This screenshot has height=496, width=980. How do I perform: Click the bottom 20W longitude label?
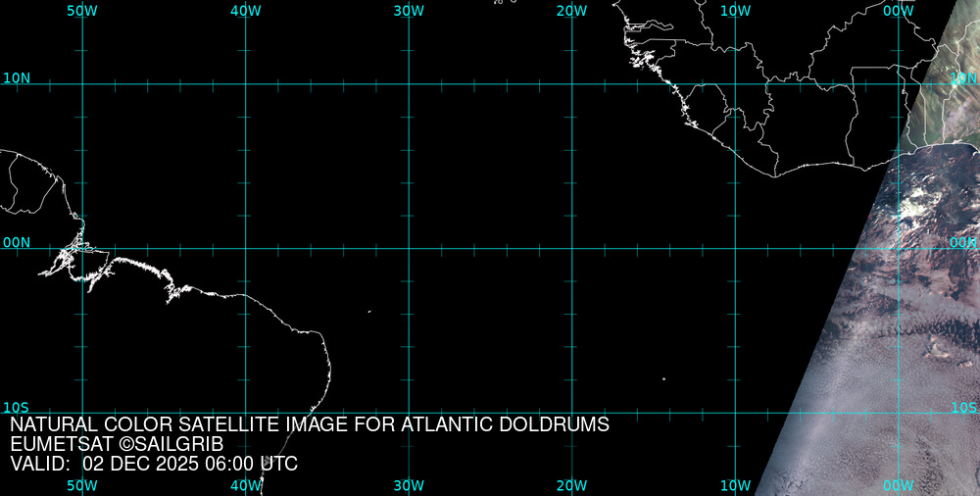tap(571, 485)
